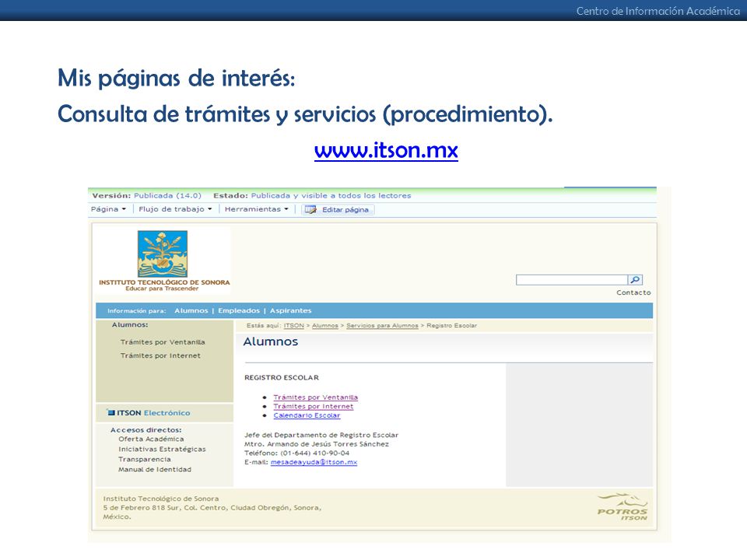Click the Teléfono (01-644) 410-90-04 text
Screen dimensions: 747x560
pyautogui.click(x=296, y=453)
